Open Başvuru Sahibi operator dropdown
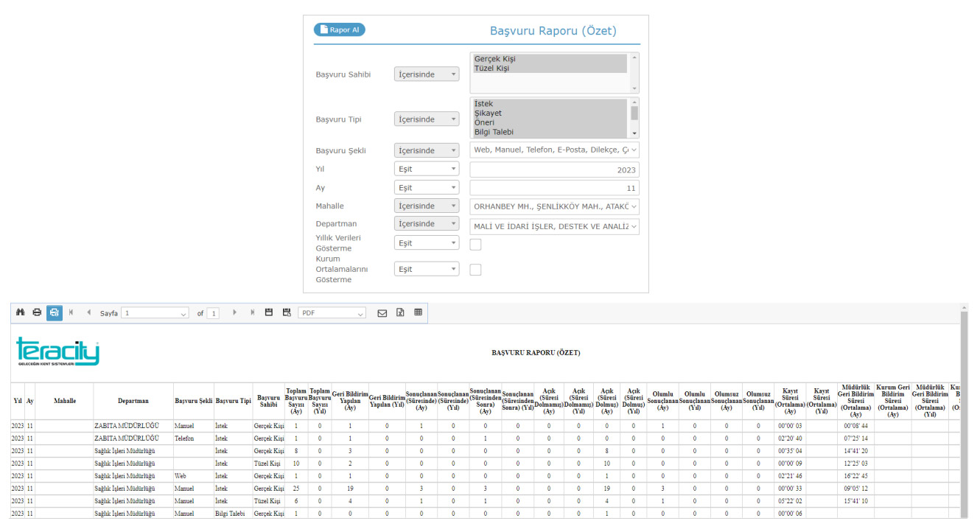This screenshot has width=980, height=532. tap(427, 74)
